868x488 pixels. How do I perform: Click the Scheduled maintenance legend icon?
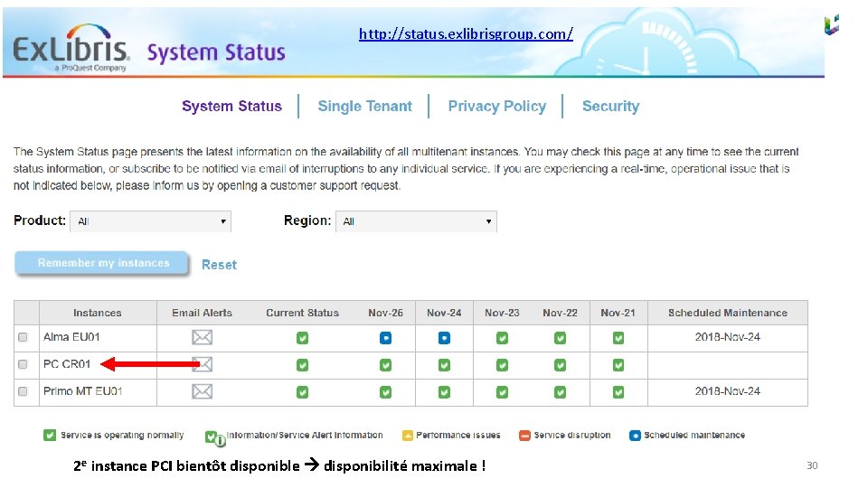point(635,436)
